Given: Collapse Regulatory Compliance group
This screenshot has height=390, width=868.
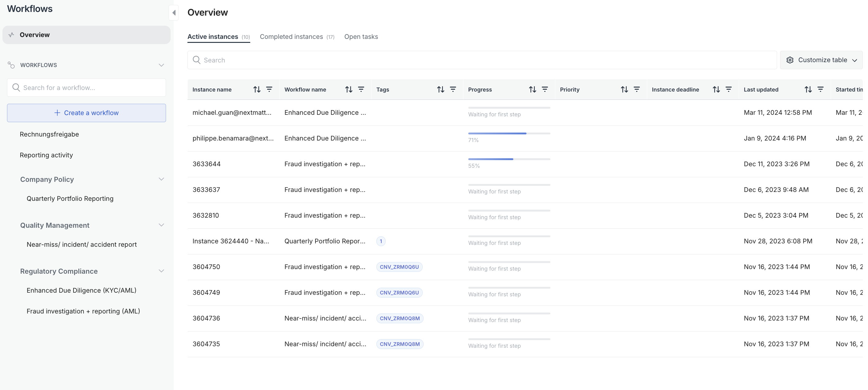Looking at the screenshot, I should pyautogui.click(x=161, y=271).
